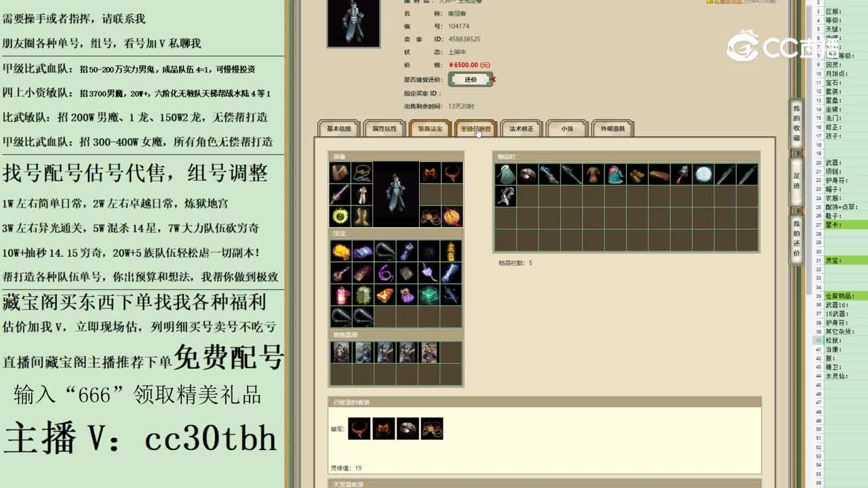Click the purple sword in 装备 panel
This screenshot has width=868, height=488.
point(340,195)
